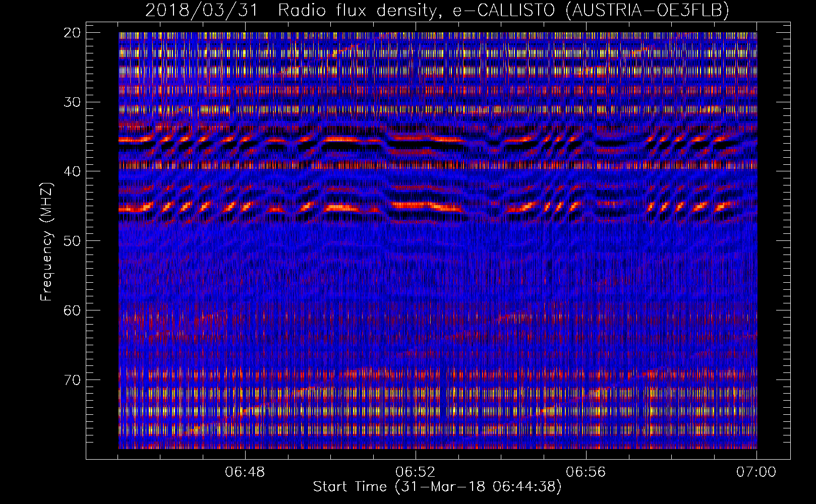This screenshot has height=504, width=816.
Task: Click the 40 MHz frequency tick label
Action: tap(73, 171)
